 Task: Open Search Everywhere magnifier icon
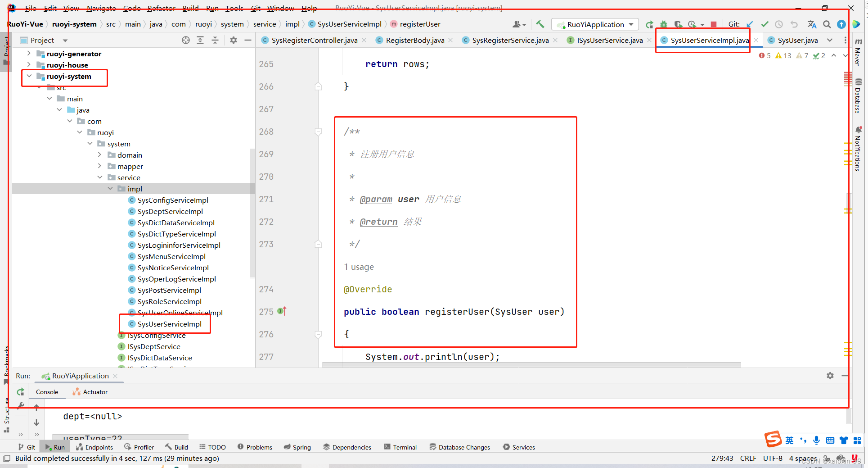pyautogui.click(x=827, y=24)
